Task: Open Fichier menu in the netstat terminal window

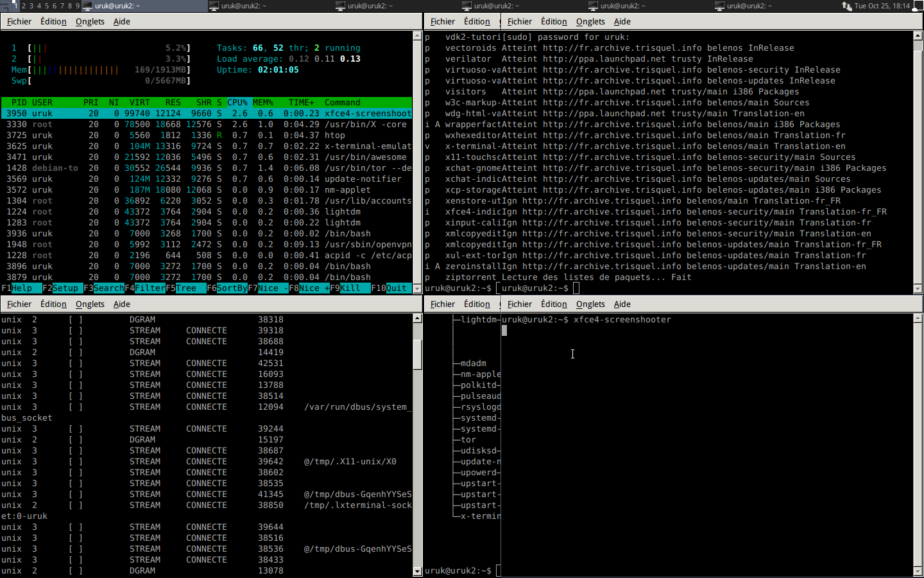Action: (19, 304)
